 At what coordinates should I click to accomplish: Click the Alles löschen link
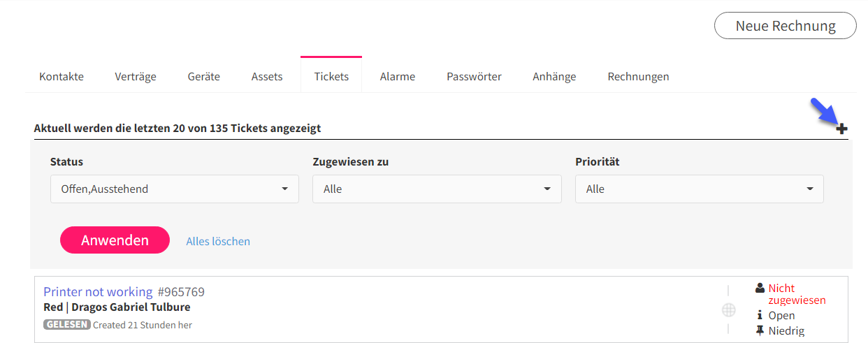tap(218, 241)
